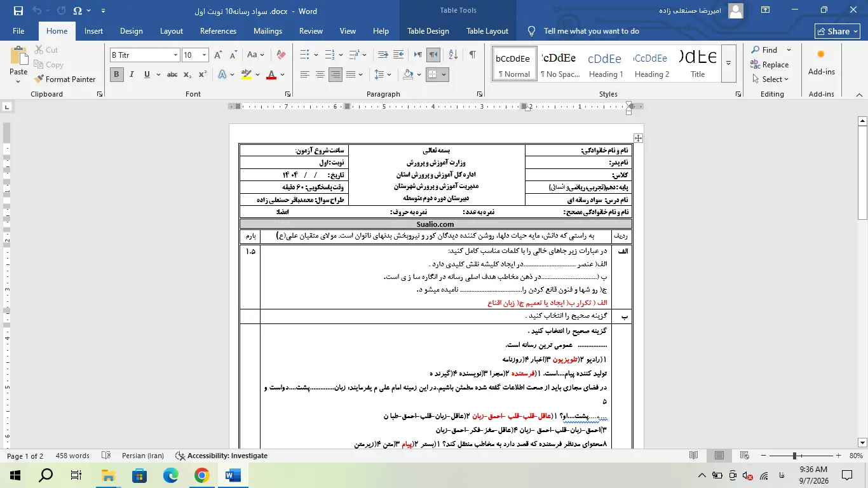The image size is (868, 488).
Task: Toggle superscript formatting
Action: coord(202,74)
